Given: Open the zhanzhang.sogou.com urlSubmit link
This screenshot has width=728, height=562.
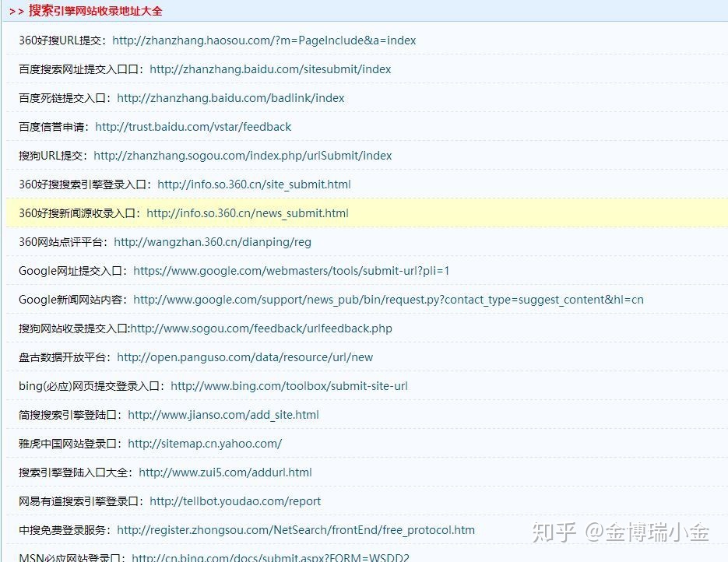Looking at the screenshot, I should (x=243, y=156).
